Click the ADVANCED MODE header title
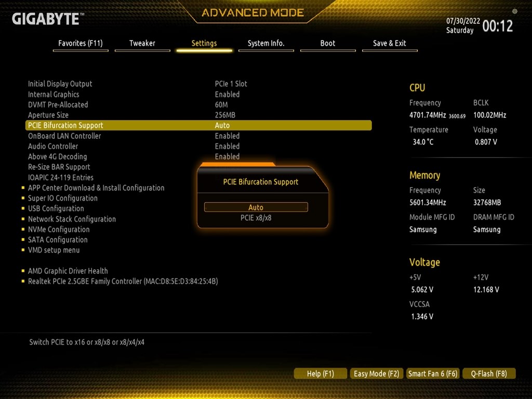The image size is (532, 399). coord(253,13)
